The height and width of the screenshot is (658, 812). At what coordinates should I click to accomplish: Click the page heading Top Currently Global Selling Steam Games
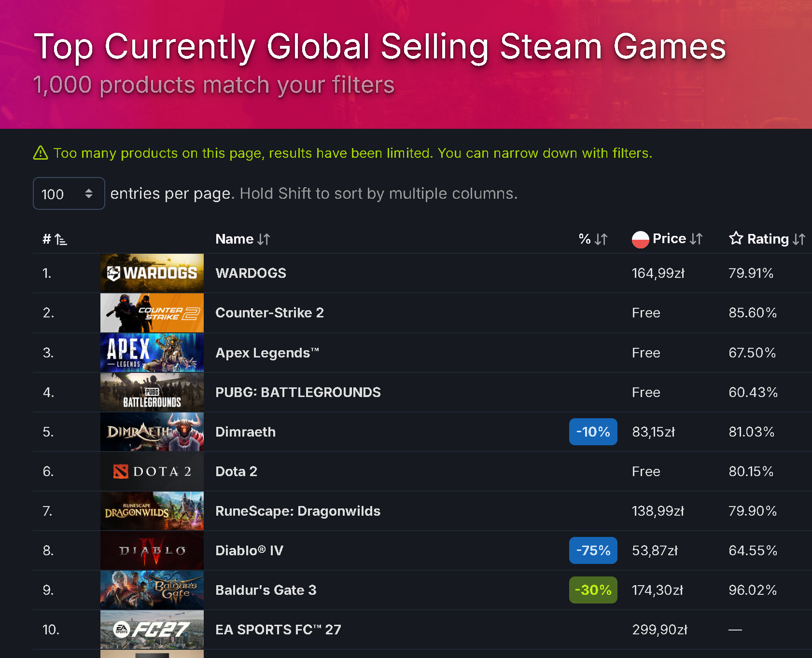click(x=380, y=47)
